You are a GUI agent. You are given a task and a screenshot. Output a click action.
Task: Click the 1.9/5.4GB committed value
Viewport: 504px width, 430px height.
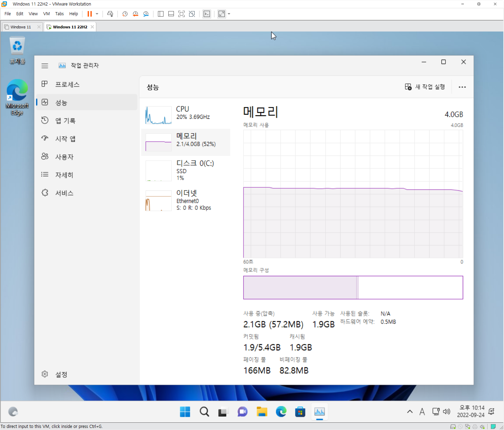coord(262,347)
